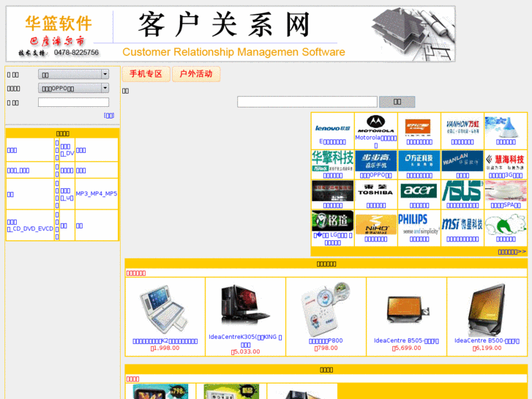Open the green dolphin brand logo
Screen dimensions: 532x399
pyautogui.click(x=506, y=224)
